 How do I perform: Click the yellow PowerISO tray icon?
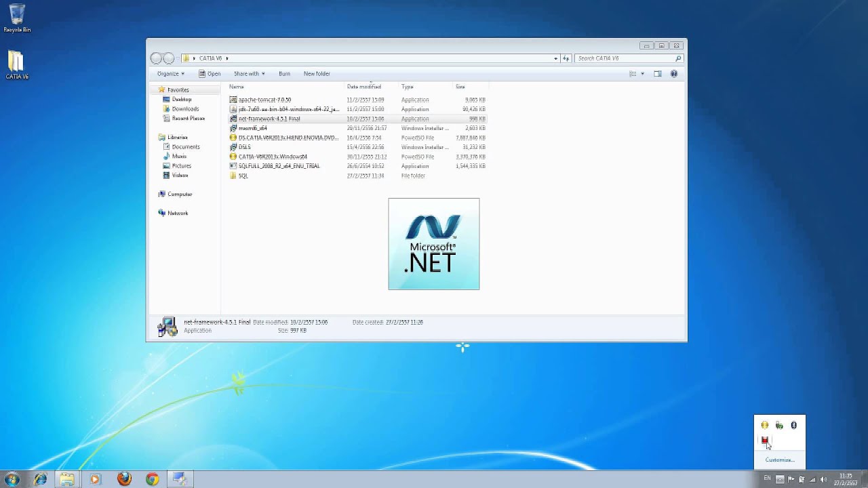[765, 426]
